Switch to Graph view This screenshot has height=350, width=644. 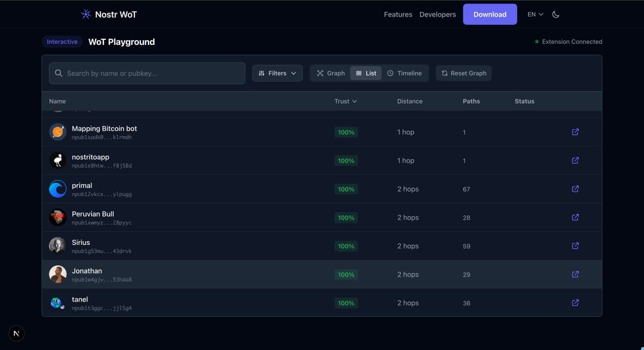click(x=330, y=73)
